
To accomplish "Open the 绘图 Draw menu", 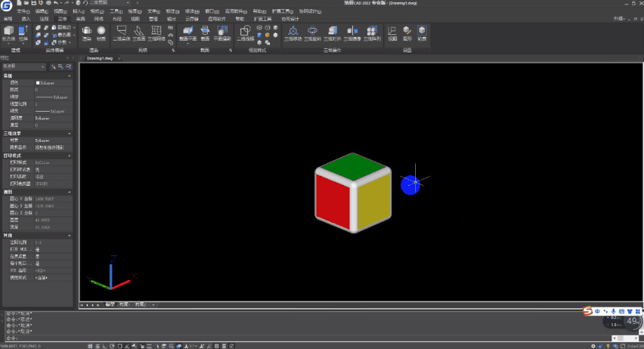I will (135, 11).
